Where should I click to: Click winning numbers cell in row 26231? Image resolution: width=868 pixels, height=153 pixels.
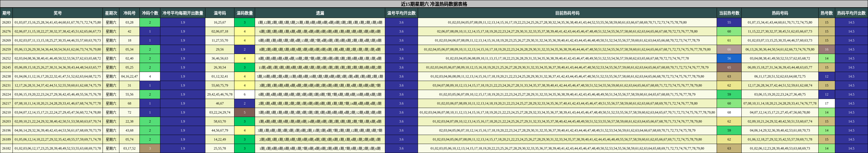tap(58, 85)
